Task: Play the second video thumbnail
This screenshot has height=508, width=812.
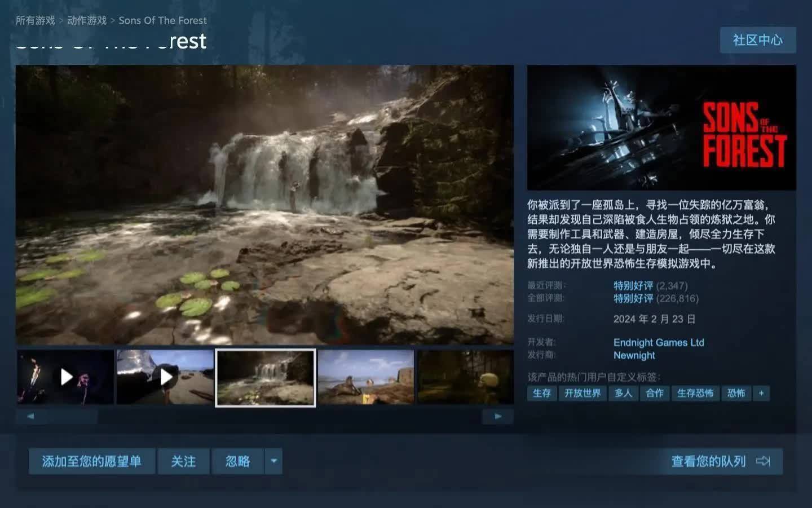Action: pyautogui.click(x=166, y=377)
